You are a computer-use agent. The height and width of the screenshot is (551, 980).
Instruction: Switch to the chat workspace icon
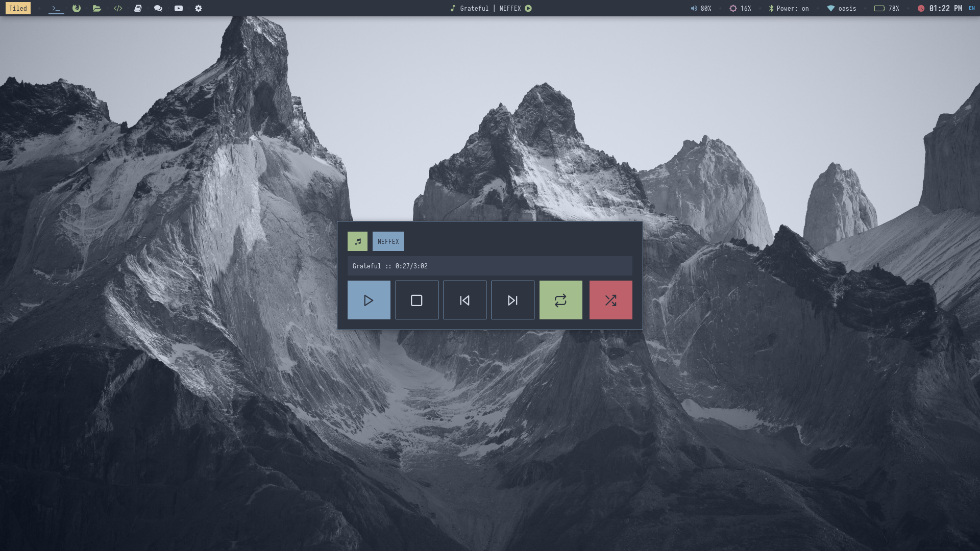pos(158,8)
